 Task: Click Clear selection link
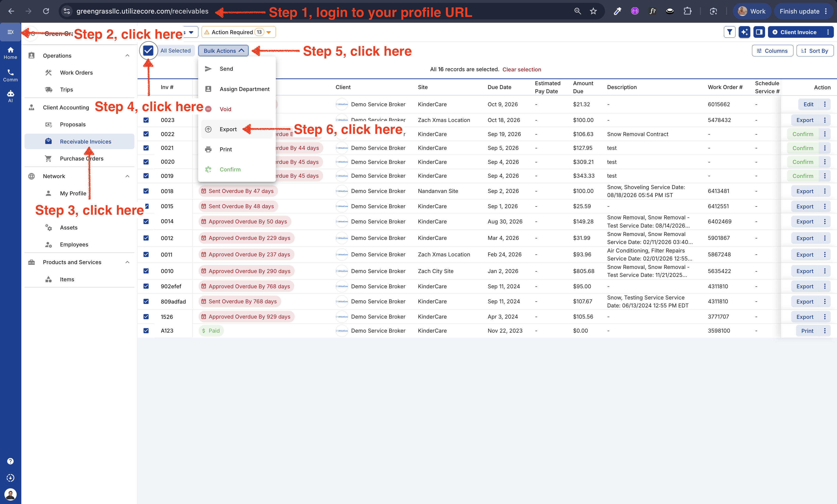click(x=521, y=69)
